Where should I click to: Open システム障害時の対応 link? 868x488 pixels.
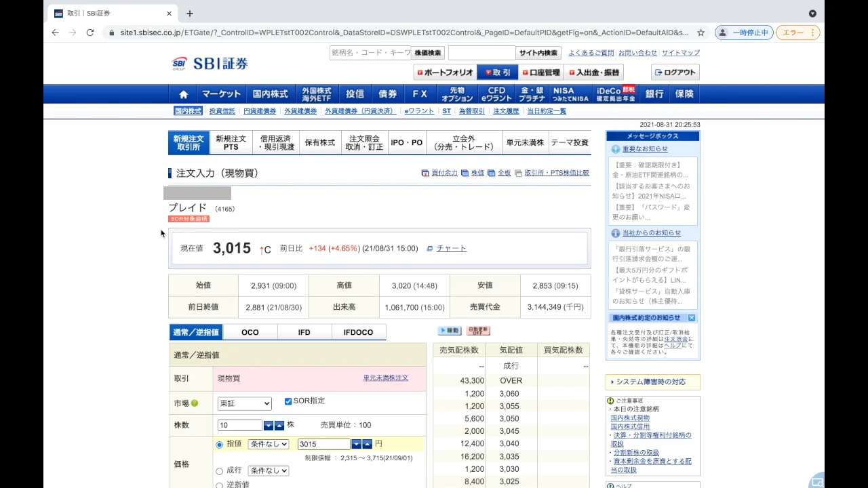tap(651, 382)
